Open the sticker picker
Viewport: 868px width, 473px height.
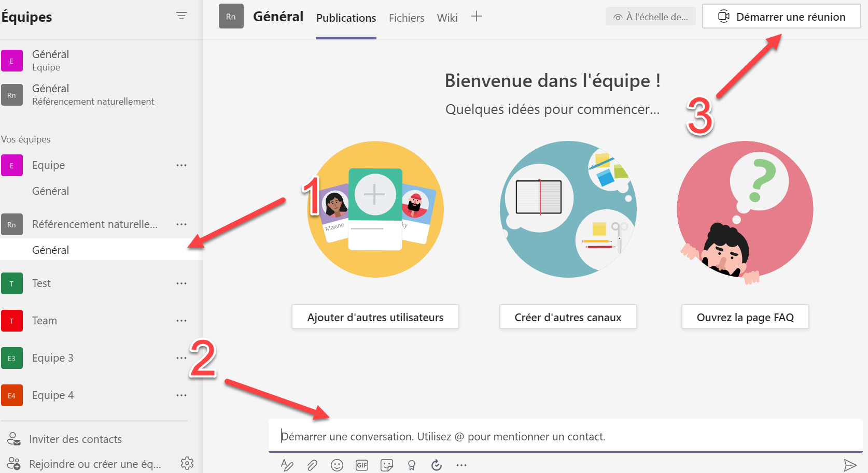[387, 465]
